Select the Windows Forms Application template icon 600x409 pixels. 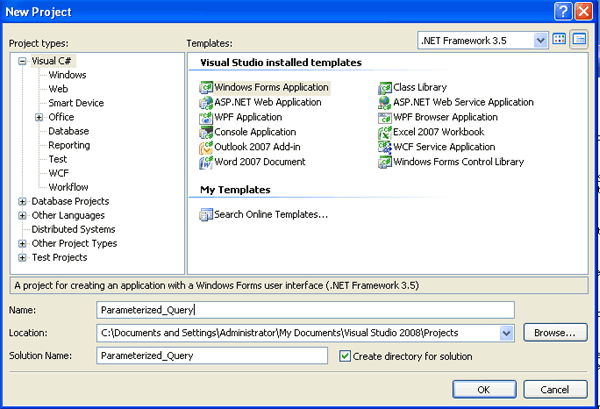[206, 88]
